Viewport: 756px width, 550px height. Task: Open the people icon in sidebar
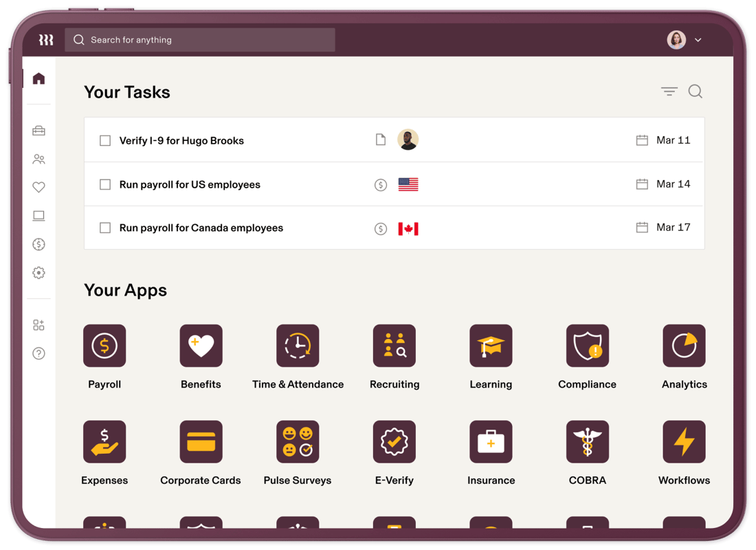click(x=38, y=159)
